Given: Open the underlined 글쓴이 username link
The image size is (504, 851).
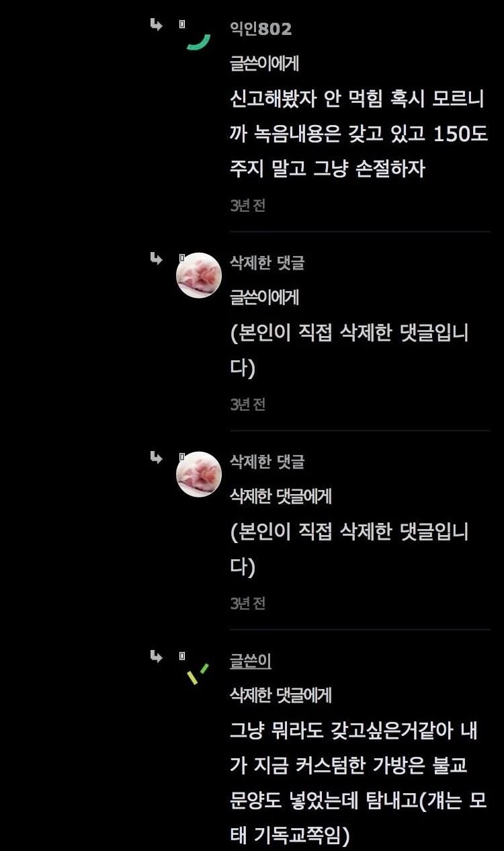Looking at the screenshot, I should (251, 661).
